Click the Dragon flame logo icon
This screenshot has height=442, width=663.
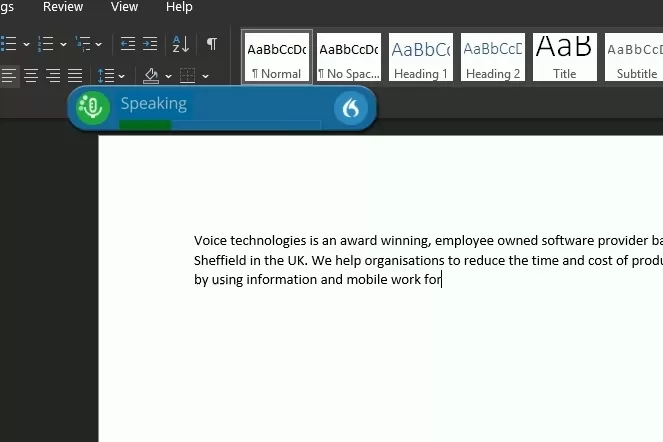tap(351, 108)
